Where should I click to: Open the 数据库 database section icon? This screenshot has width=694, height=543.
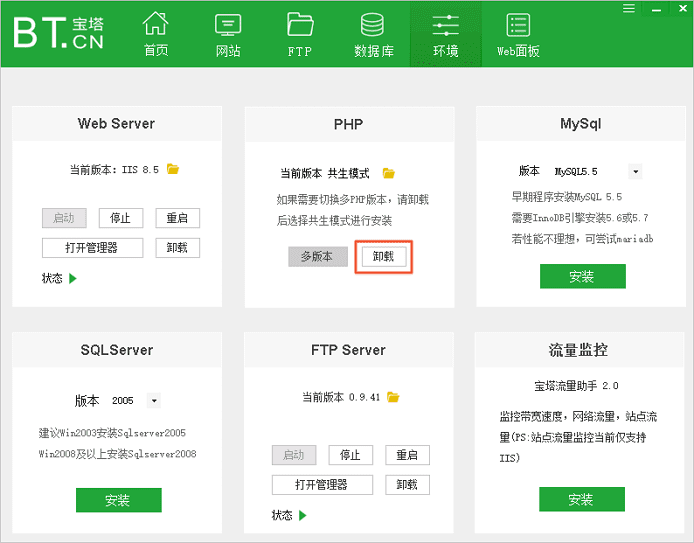point(373,34)
